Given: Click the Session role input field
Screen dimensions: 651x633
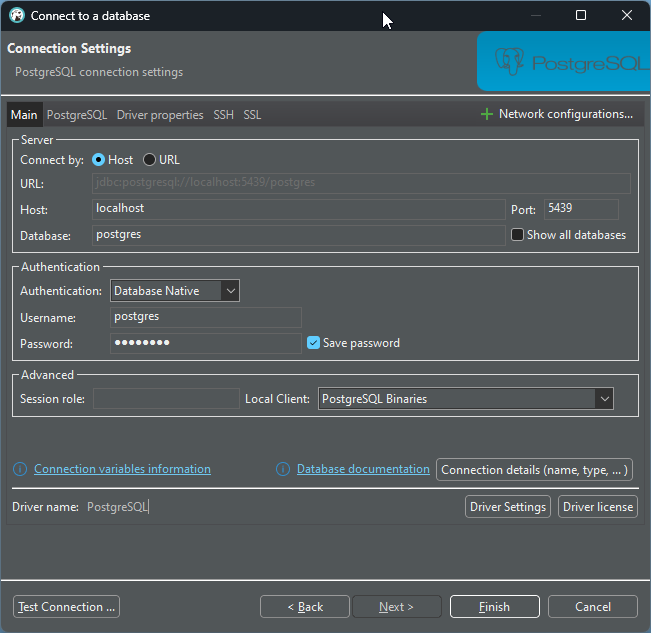Looking at the screenshot, I should 166,398.
